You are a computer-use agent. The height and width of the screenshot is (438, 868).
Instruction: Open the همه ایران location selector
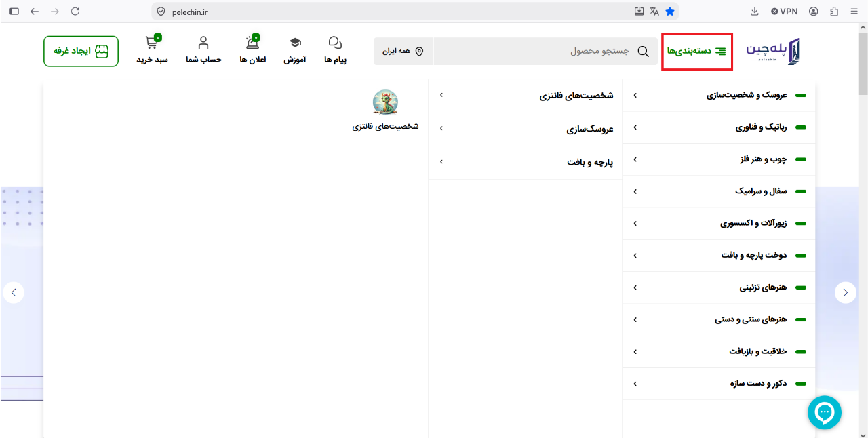click(x=403, y=52)
